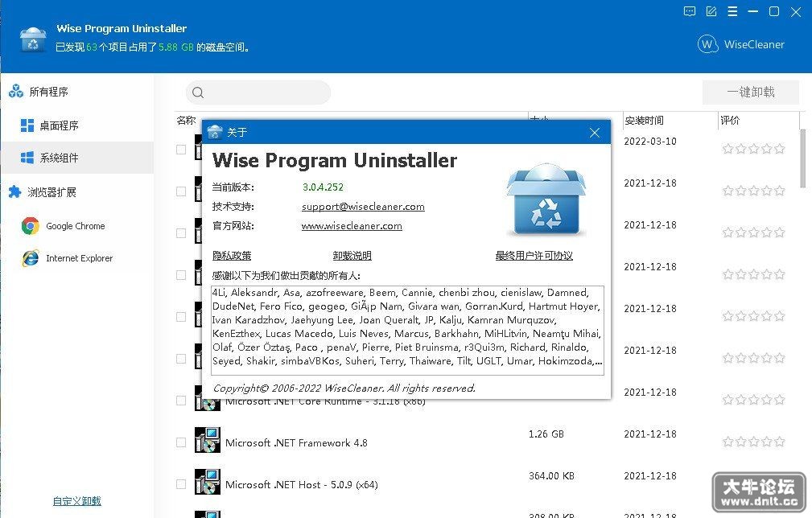Select the Microsoft .NET Framework 4.8 name
This screenshot has width=812, height=518.
[x=296, y=443]
